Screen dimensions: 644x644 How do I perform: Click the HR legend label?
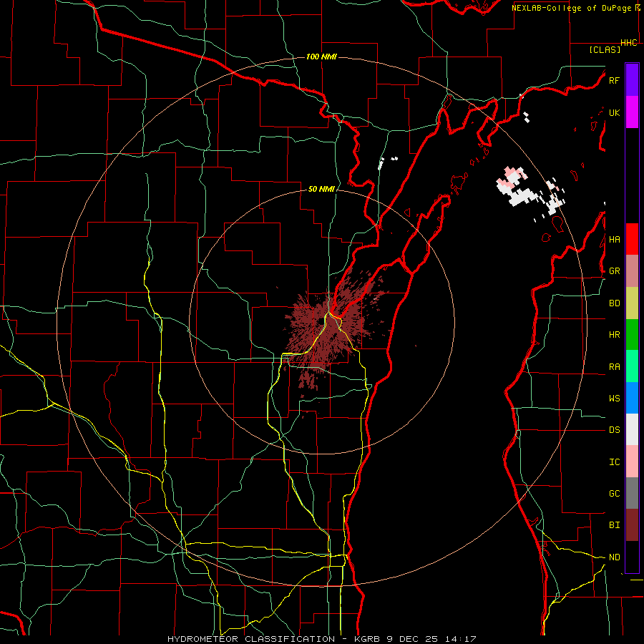click(614, 335)
